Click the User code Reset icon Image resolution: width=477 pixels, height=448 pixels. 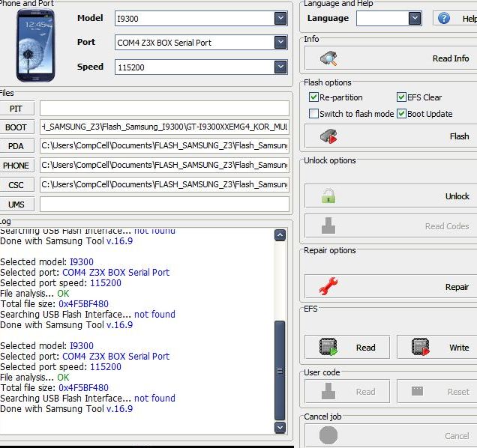tap(417, 391)
